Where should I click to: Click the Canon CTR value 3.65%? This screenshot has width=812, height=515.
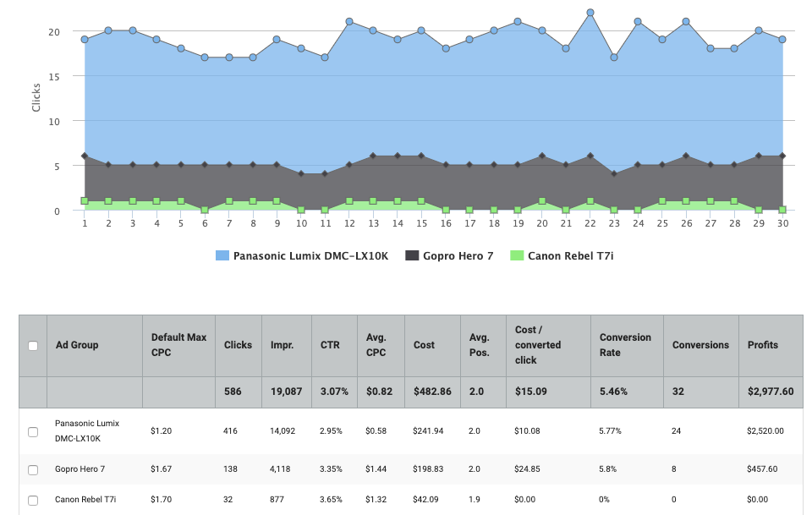pyautogui.click(x=331, y=500)
